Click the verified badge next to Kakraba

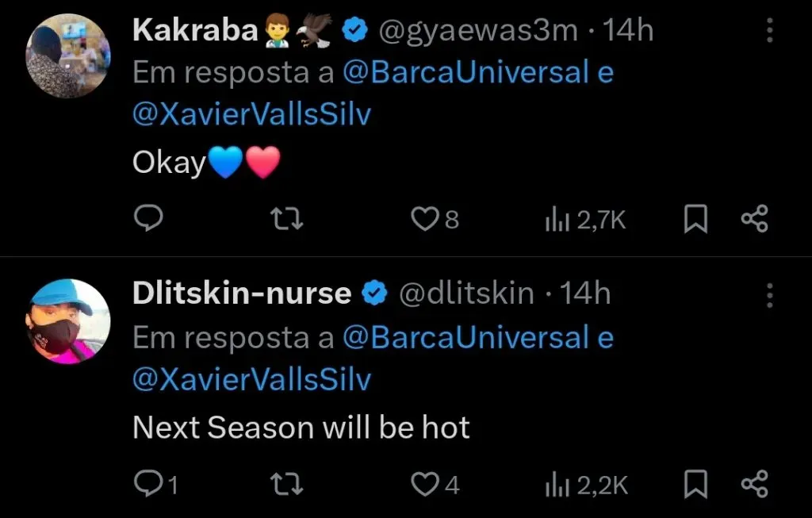click(x=354, y=29)
